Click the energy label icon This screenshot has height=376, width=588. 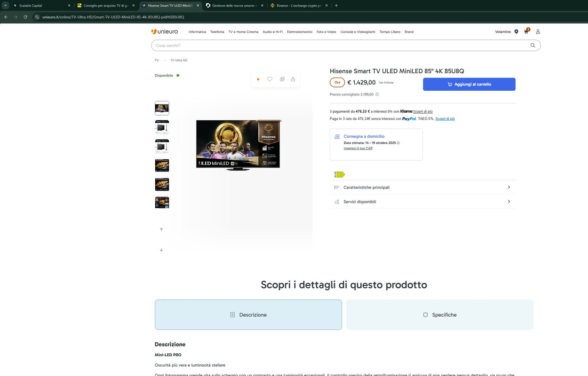click(339, 174)
